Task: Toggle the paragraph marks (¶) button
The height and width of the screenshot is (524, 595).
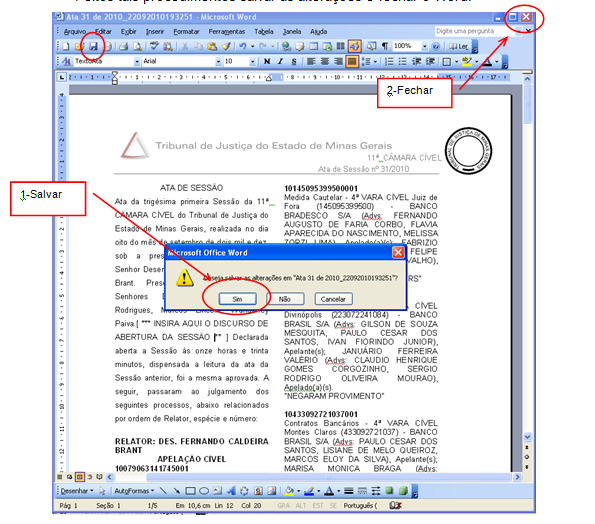Action: (385, 46)
